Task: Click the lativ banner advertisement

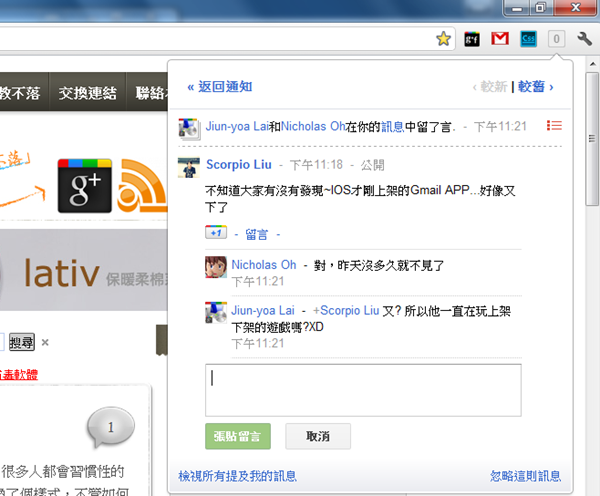Action: [84, 271]
